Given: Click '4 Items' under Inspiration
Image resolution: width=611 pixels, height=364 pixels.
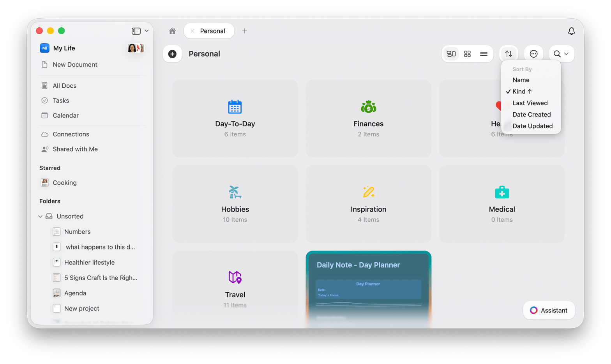Looking at the screenshot, I should click(368, 220).
